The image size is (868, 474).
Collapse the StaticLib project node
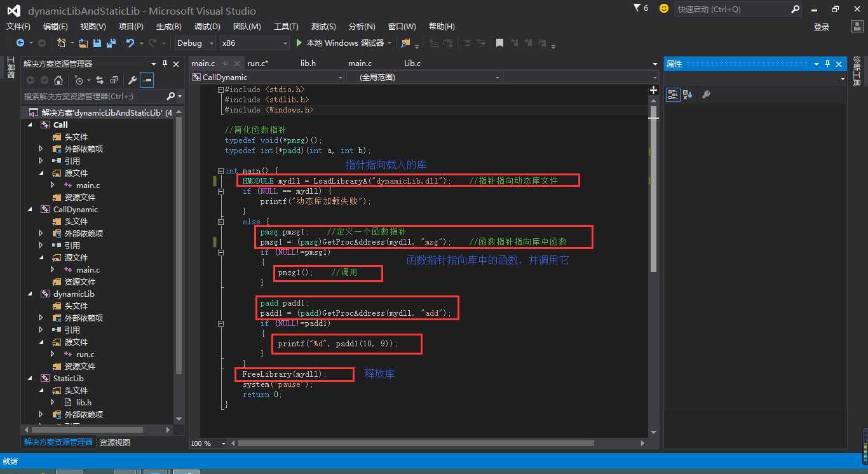coord(29,379)
